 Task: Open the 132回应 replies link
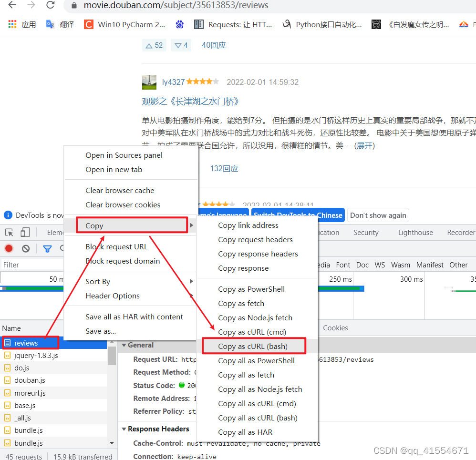click(x=224, y=169)
